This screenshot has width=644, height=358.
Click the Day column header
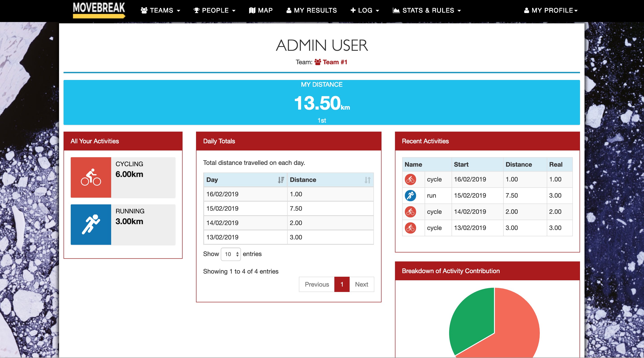click(245, 180)
